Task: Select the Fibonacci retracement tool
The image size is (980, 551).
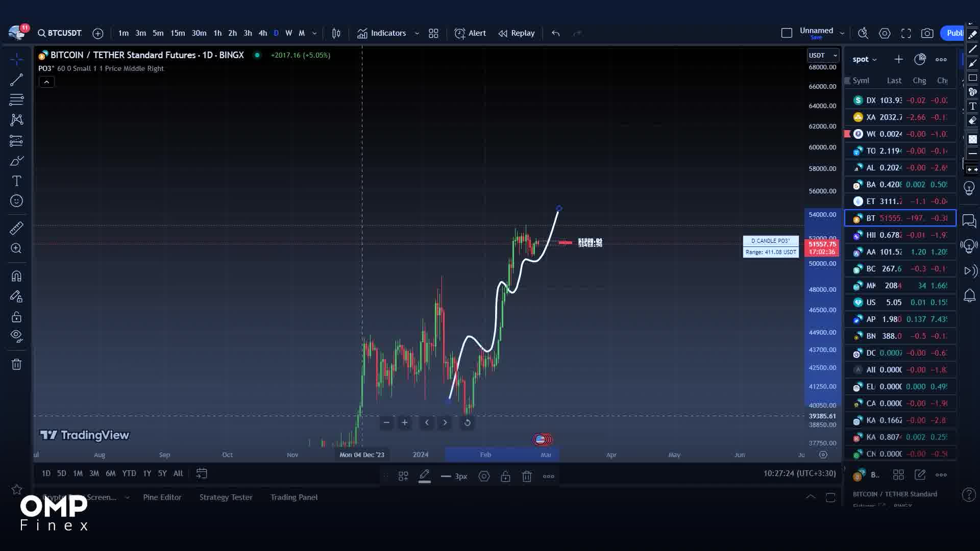Action: 17,99
